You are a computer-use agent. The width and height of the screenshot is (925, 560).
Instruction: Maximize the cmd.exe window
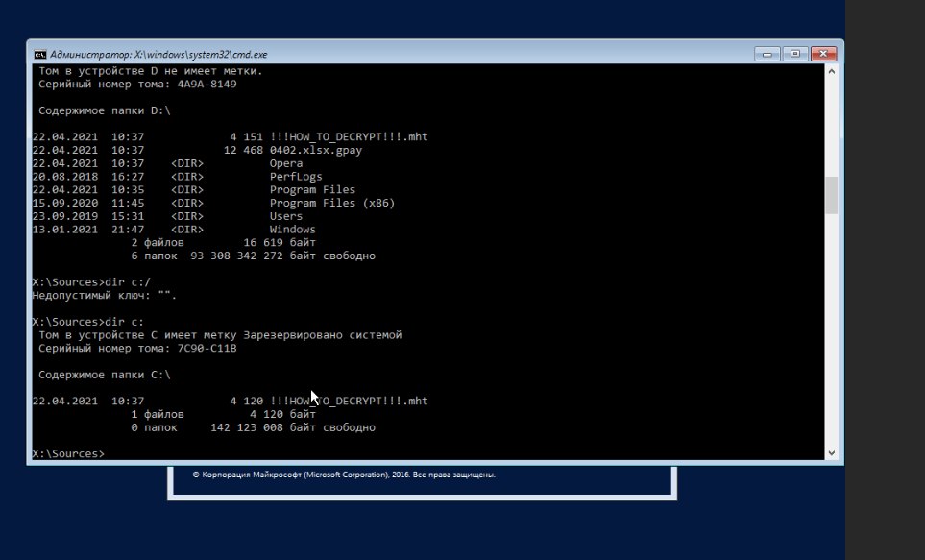coord(795,54)
